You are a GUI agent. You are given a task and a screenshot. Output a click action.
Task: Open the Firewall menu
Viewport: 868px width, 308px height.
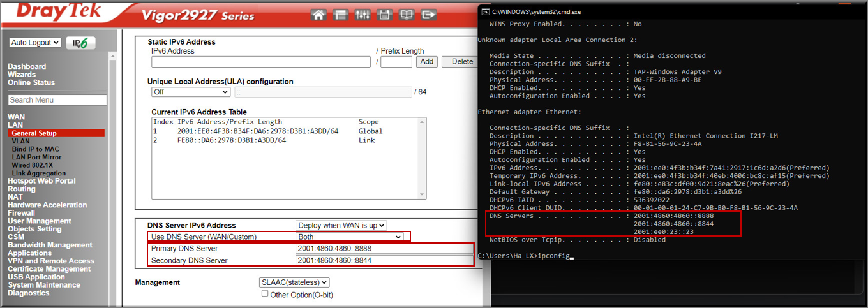point(21,213)
